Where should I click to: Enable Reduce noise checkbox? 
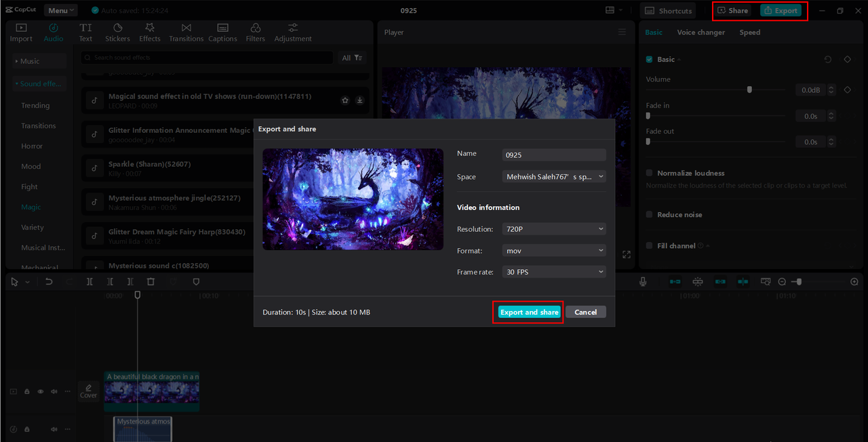[x=649, y=214]
